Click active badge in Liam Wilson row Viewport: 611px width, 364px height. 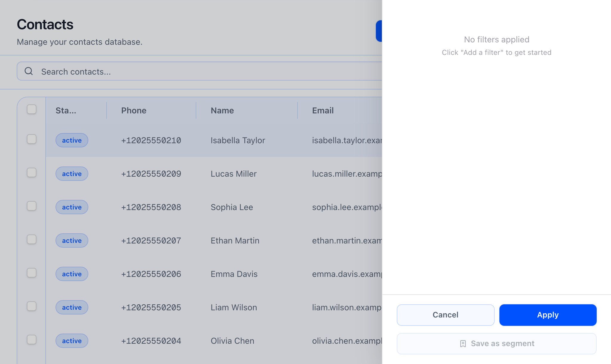pyautogui.click(x=72, y=307)
